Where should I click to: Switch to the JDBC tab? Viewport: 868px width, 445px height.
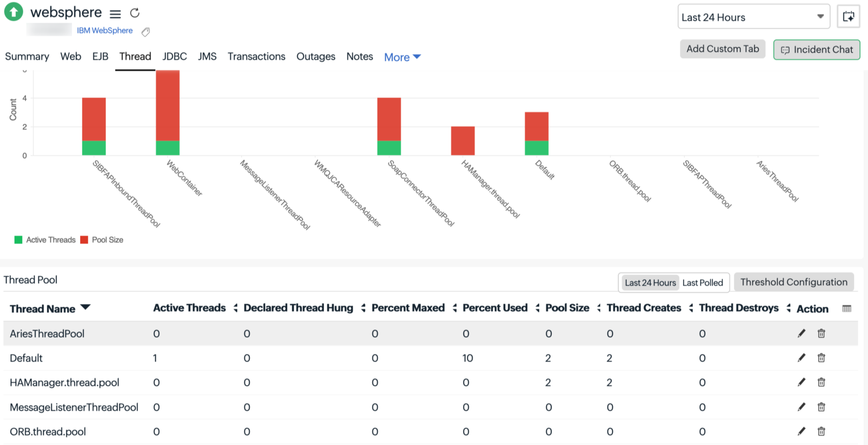174,57
